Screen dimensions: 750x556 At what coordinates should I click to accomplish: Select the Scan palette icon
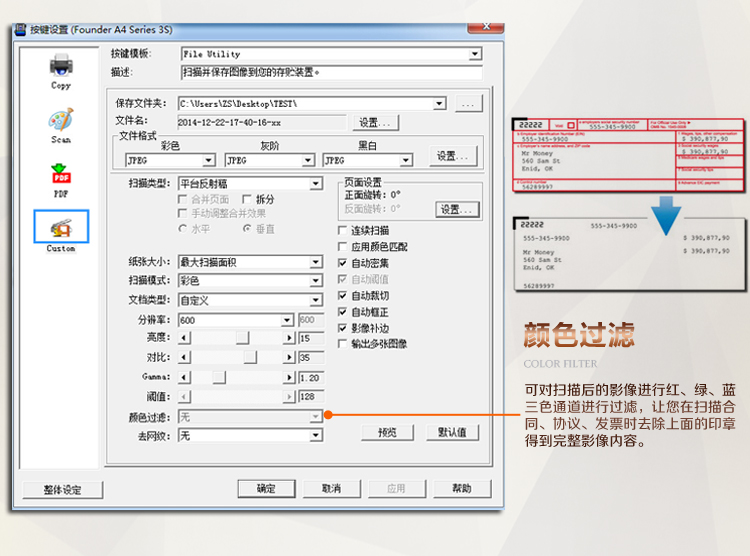pos(61,122)
